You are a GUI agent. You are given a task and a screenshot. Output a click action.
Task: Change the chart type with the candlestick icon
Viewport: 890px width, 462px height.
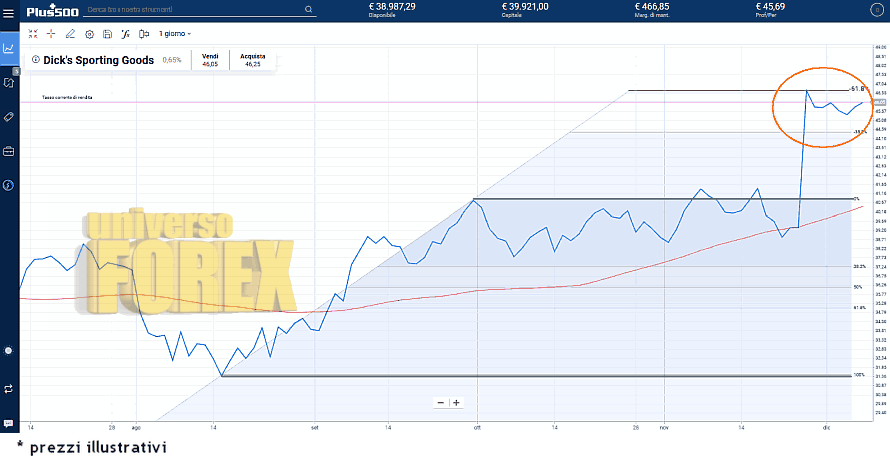(x=144, y=33)
